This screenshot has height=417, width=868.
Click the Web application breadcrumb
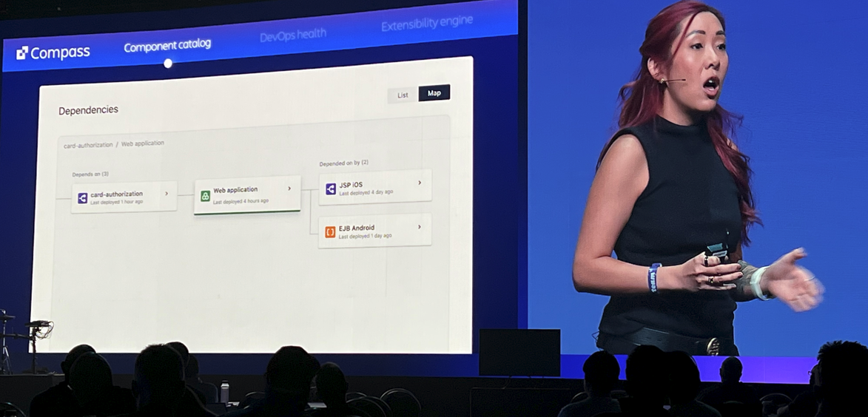click(143, 143)
